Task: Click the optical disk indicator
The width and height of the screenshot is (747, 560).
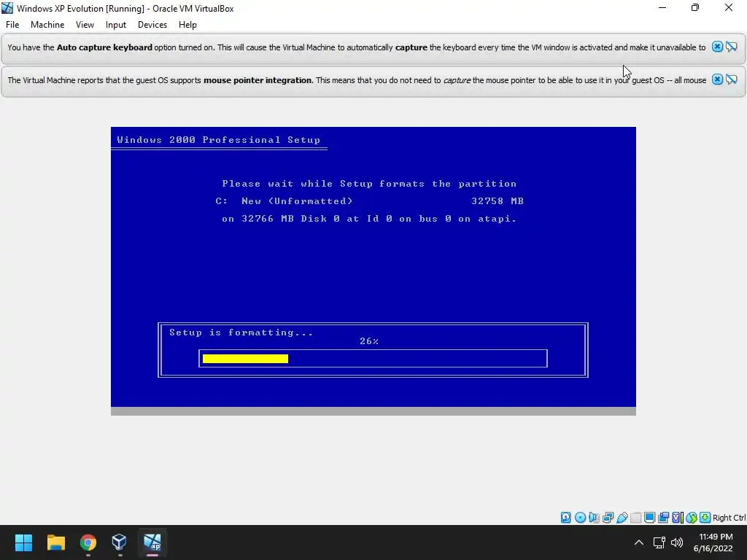Action: (580, 518)
